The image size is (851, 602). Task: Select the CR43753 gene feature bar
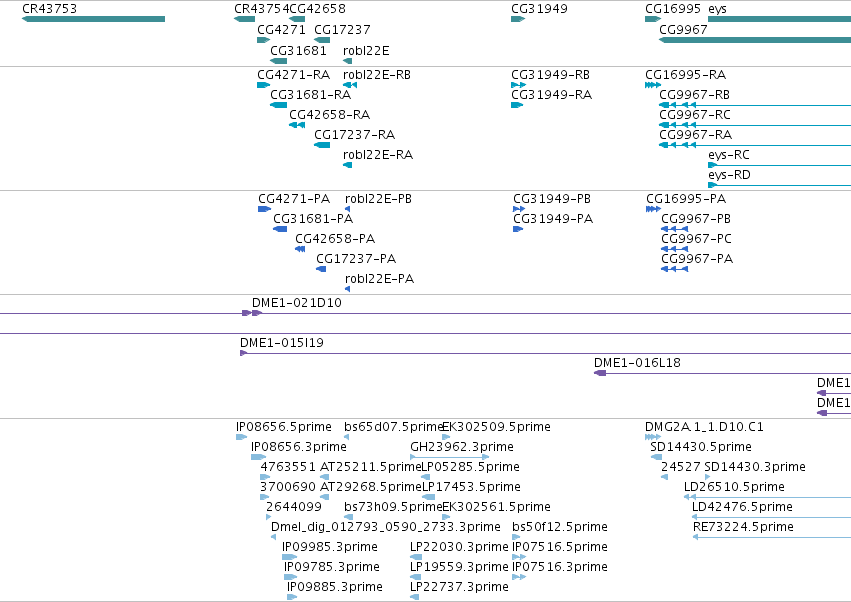coord(93,19)
